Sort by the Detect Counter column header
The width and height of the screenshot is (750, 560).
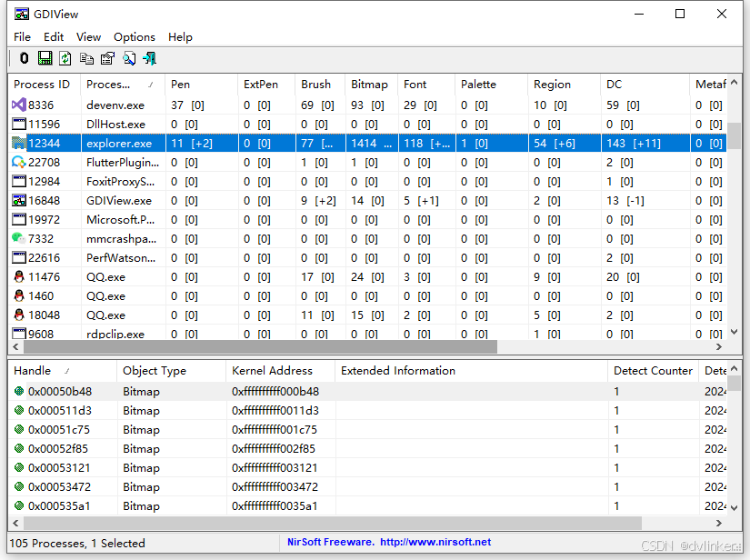[x=654, y=371]
